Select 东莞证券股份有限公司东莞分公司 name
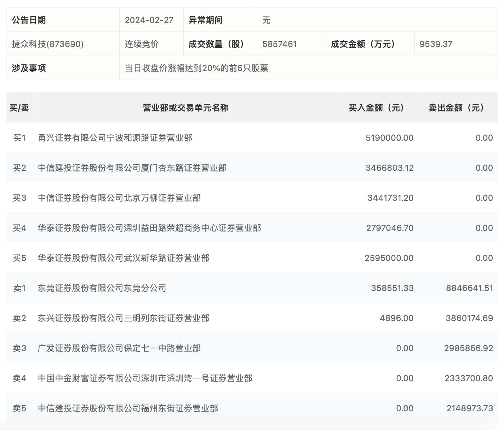Viewport: 504px width, 430px height. click(x=102, y=288)
